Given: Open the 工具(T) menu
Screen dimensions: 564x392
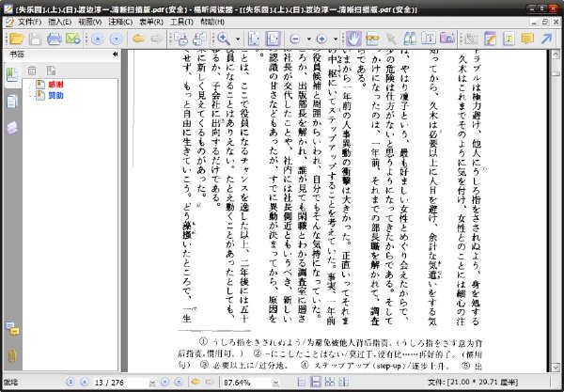Looking at the screenshot, I should (181, 22).
